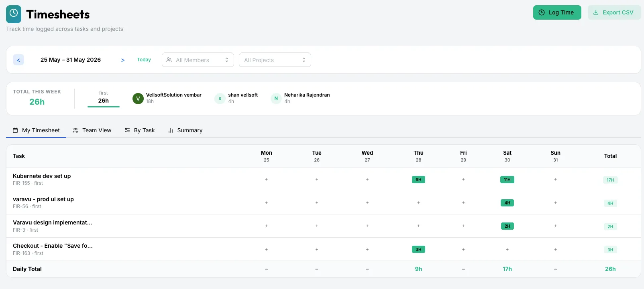Screen dimensions: 644x289
Task: Add Saturday time for Checkout Enable Save task
Action: pyautogui.click(x=507, y=249)
